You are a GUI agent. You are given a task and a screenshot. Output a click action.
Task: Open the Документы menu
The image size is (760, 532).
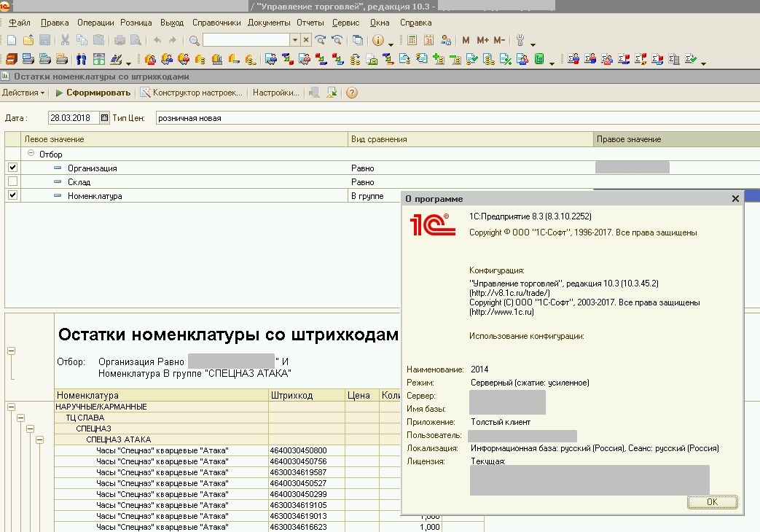click(269, 23)
